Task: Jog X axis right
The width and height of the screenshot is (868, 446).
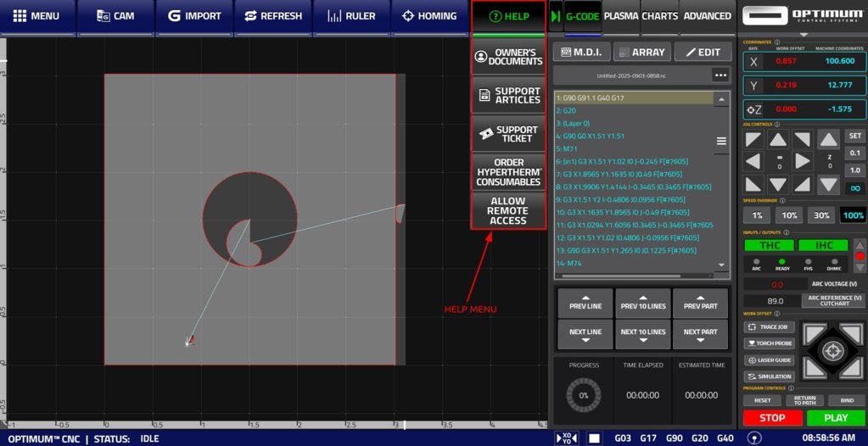Action: pyautogui.click(x=803, y=162)
